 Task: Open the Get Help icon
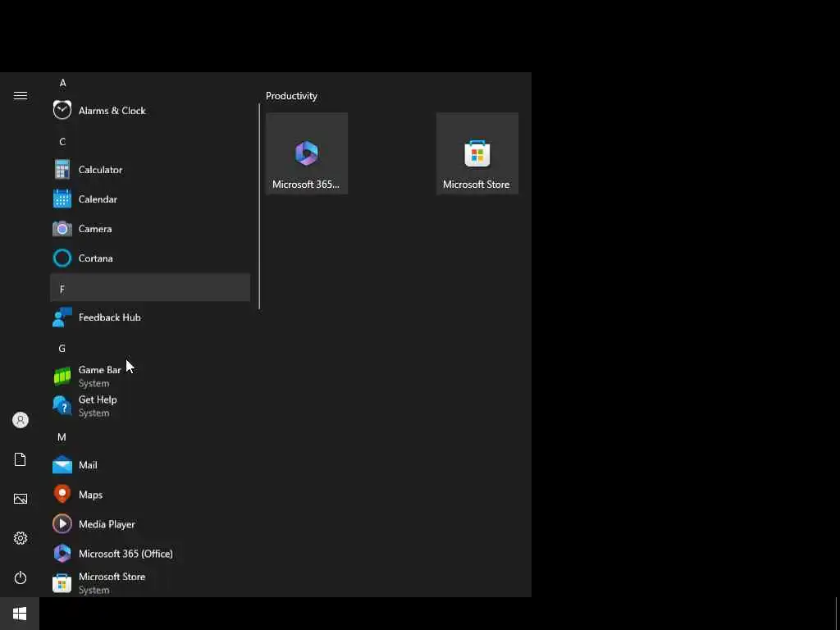62,405
